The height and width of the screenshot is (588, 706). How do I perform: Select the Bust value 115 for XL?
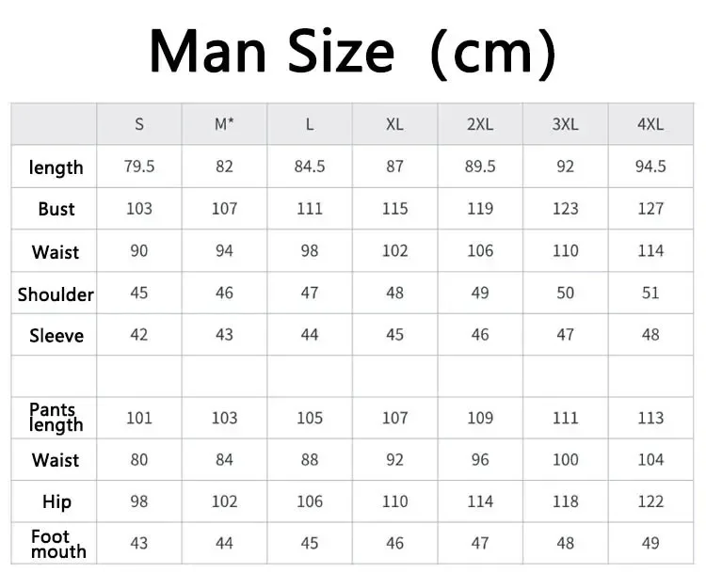click(394, 209)
